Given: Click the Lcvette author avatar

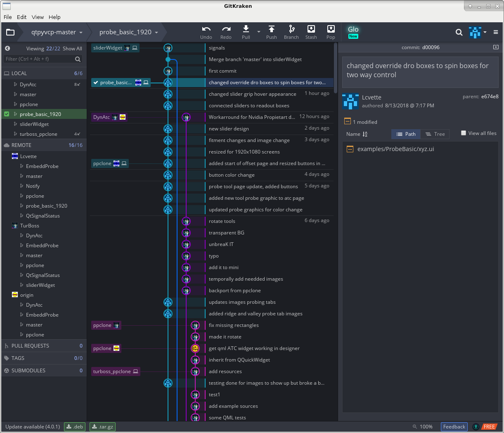Looking at the screenshot, I should [350, 101].
